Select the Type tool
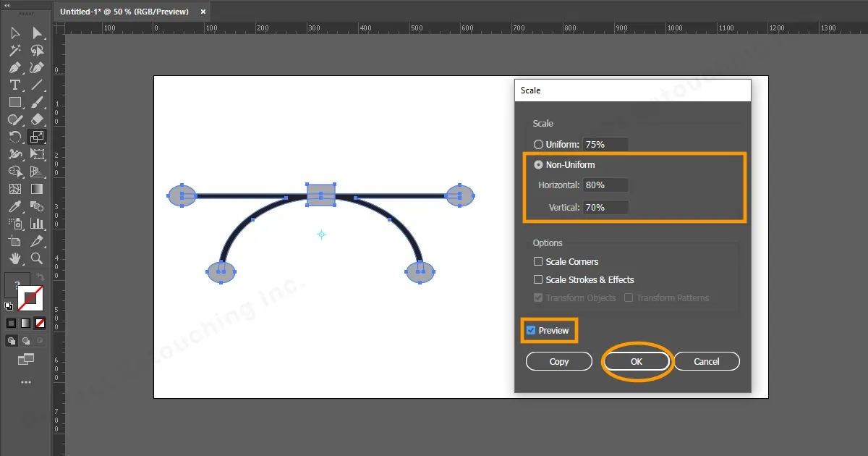The height and width of the screenshot is (456, 868). (x=14, y=85)
